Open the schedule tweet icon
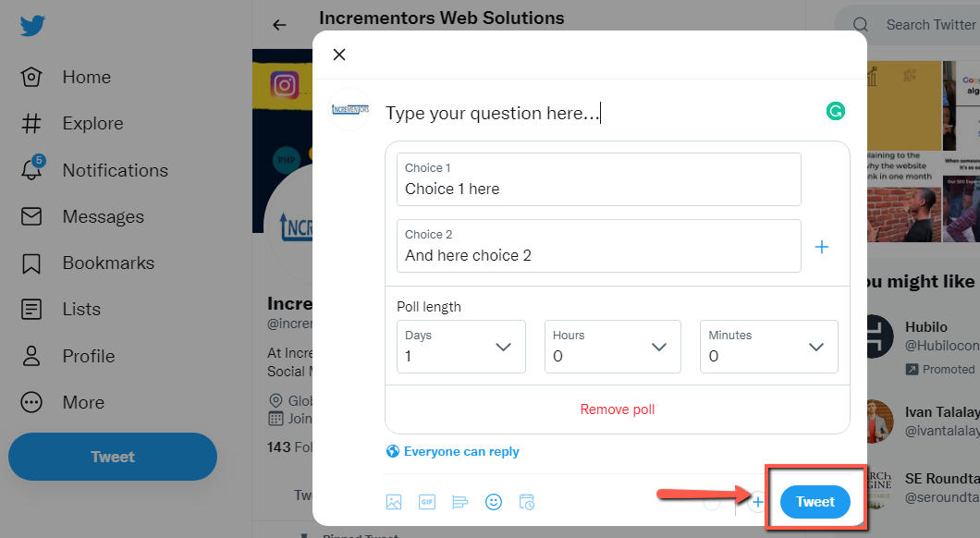980x538 pixels. [x=526, y=501]
